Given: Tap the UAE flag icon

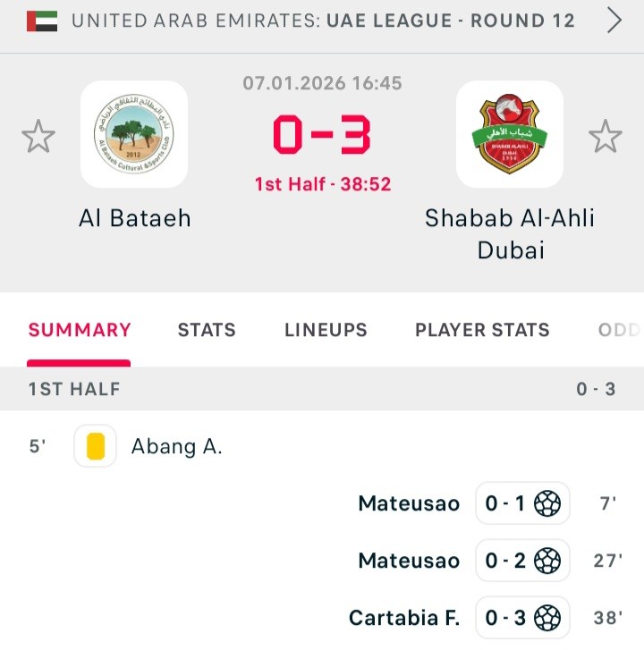Looking at the screenshot, I should 42,21.
